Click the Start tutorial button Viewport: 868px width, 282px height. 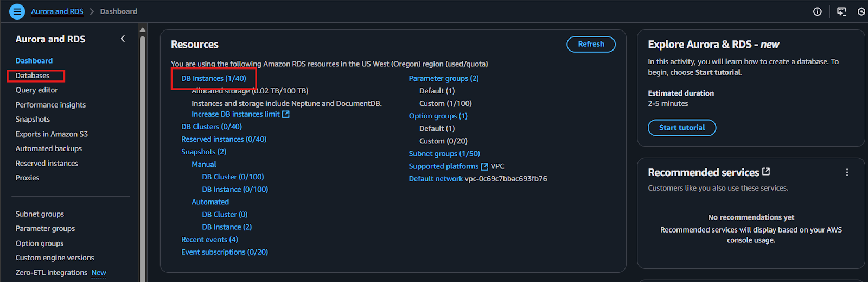682,128
